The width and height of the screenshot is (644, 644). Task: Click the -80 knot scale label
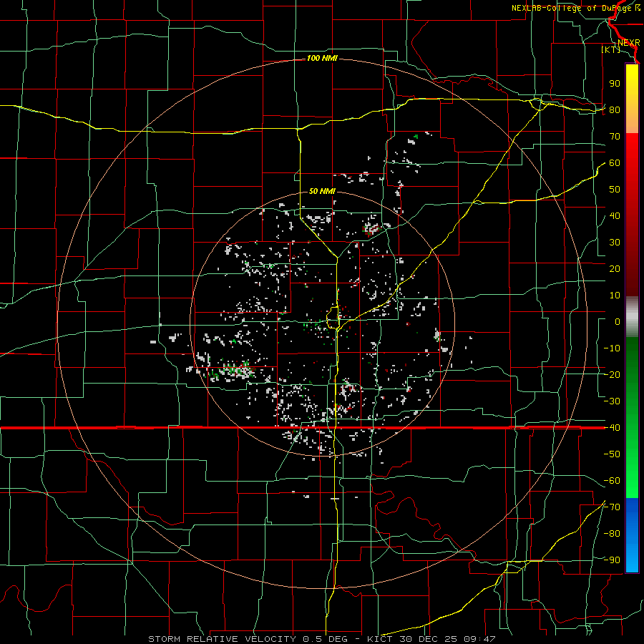pyautogui.click(x=612, y=534)
